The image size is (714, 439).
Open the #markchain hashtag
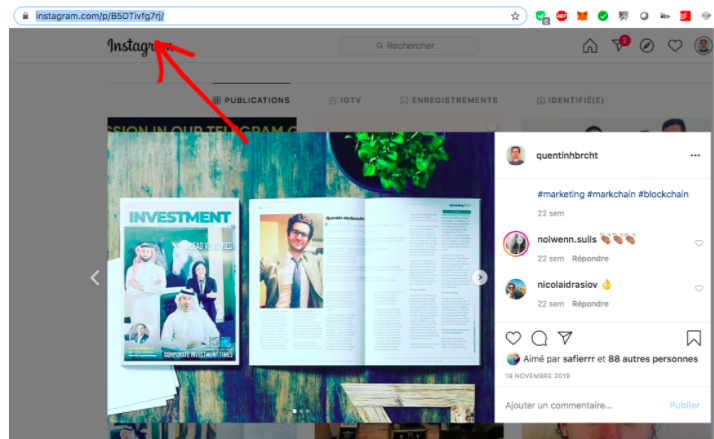tap(611, 194)
